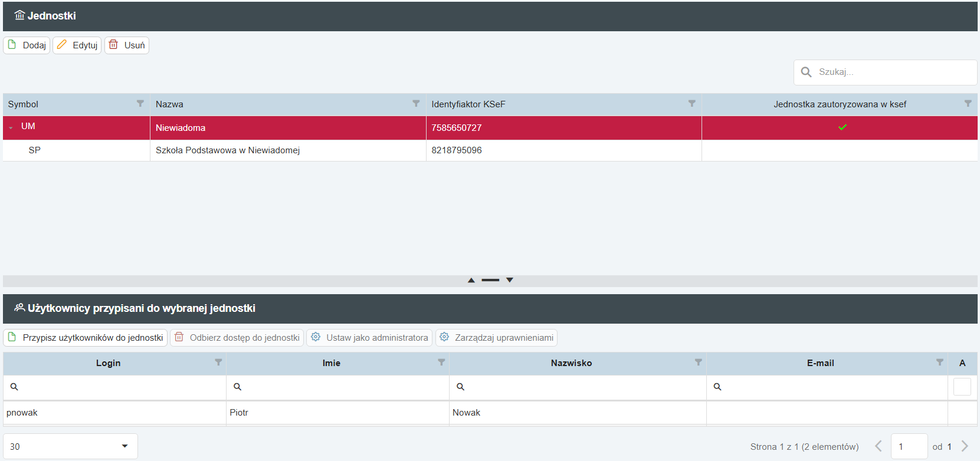Collapse the panel using the down splitter arrow
The height and width of the screenshot is (461, 980).
[x=510, y=280]
